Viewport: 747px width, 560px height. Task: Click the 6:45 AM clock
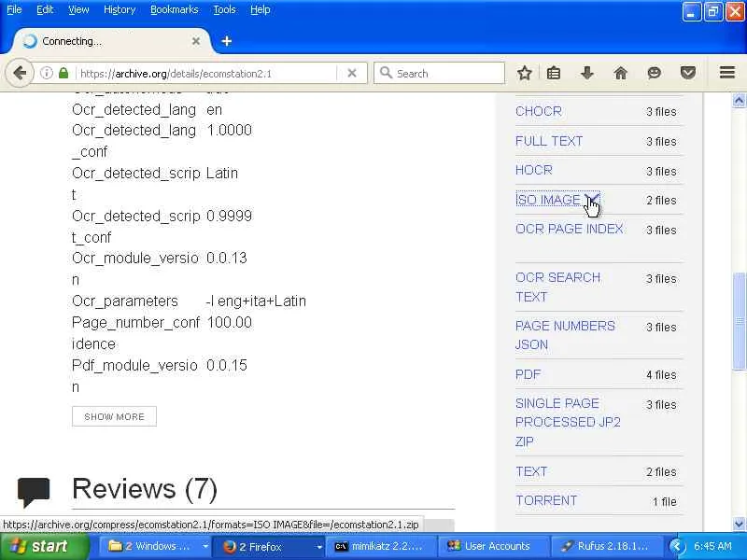point(712,546)
